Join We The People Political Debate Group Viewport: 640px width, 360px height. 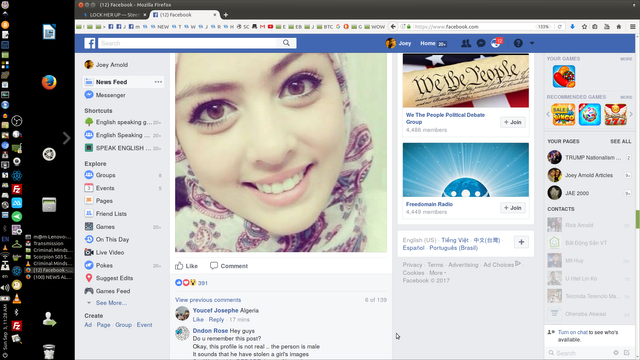(x=513, y=122)
